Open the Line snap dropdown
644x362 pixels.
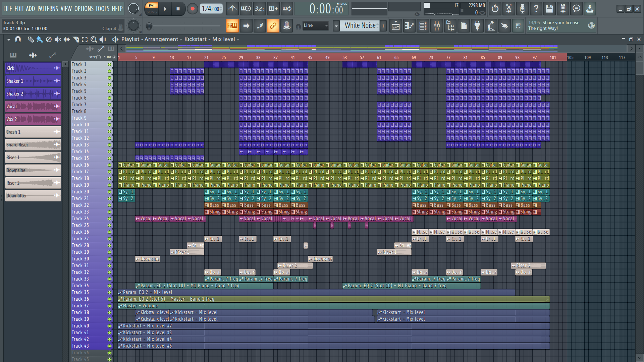tap(315, 25)
